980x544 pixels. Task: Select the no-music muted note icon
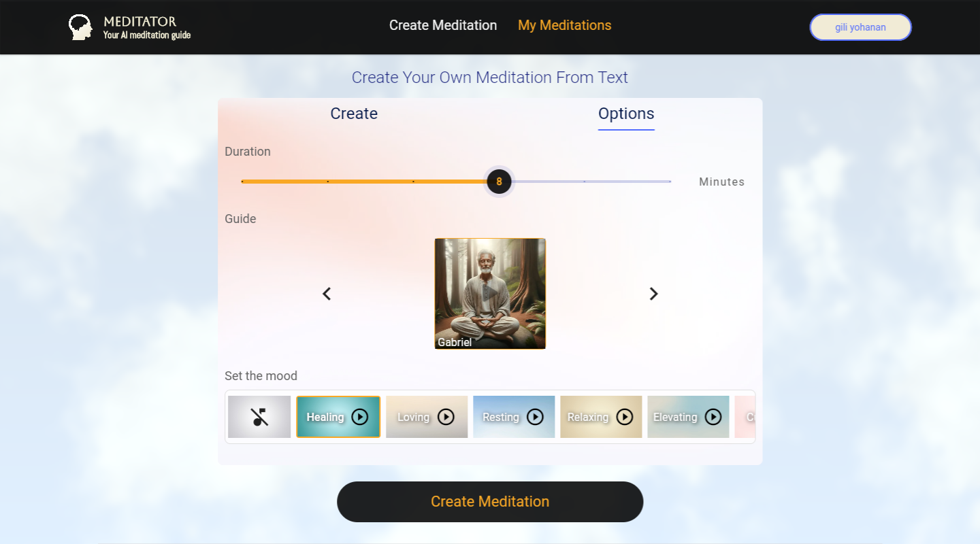(259, 417)
